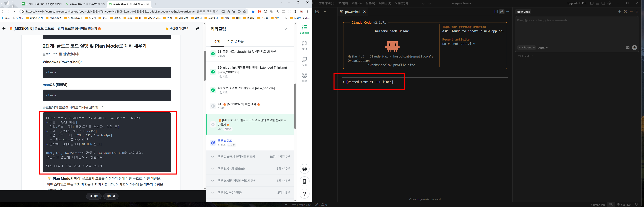Open more actions next to terminal lock icon
Image resolution: width=644 pixels, height=207 pixels.
[508, 12]
